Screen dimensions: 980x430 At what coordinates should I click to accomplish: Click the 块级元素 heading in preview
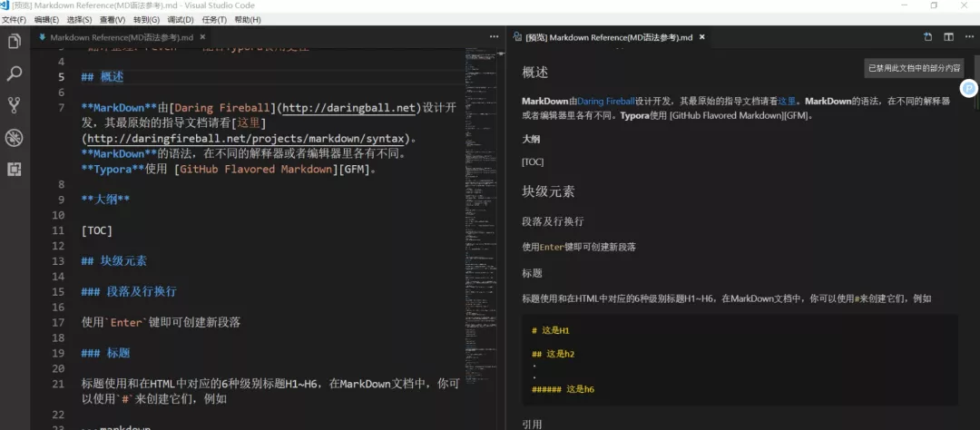[548, 191]
